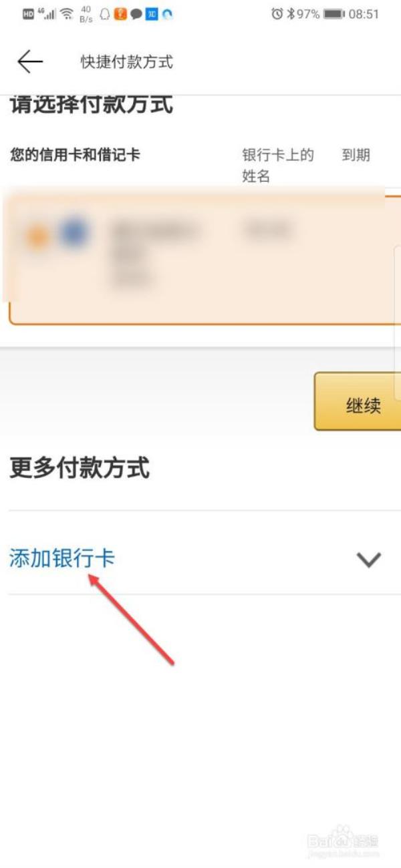Tap the chat bubble notification icon

tap(136, 13)
